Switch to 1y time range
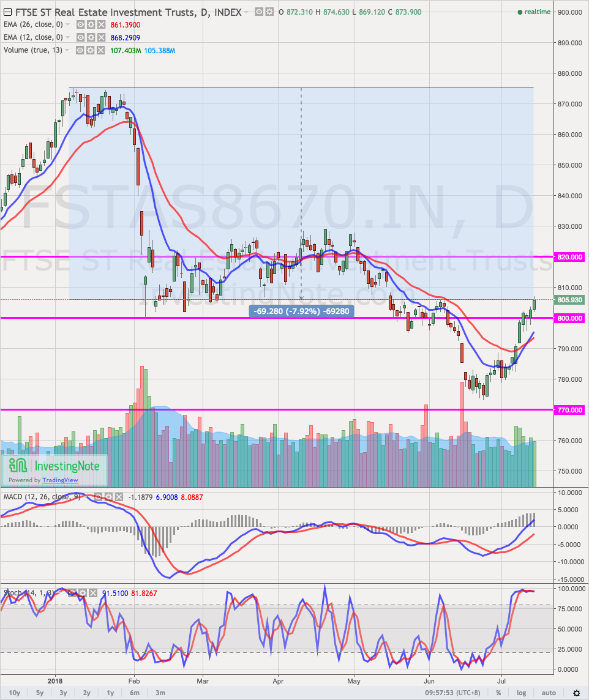 [111, 693]
